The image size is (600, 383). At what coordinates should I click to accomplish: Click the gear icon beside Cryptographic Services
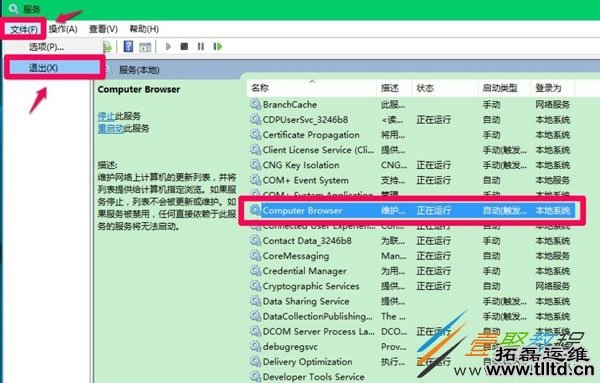(x=255, y=286)
